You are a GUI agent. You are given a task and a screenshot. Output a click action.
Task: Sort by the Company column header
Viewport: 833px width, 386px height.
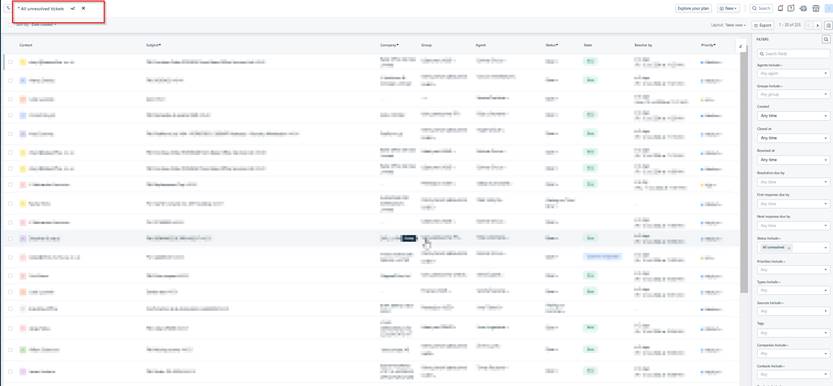click(x=389, y=45)
